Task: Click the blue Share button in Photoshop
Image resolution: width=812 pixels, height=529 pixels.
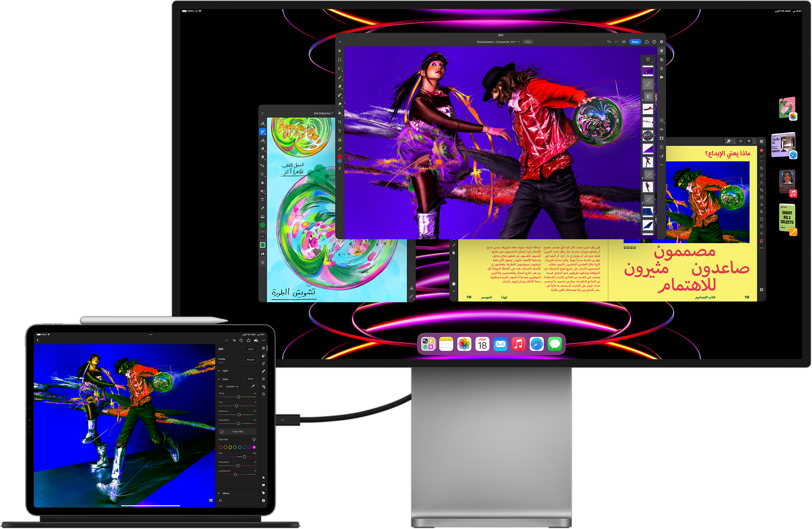Action: (635, 41)
